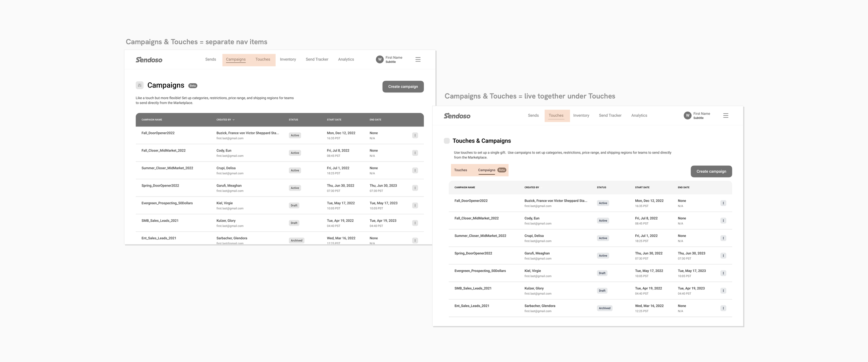
Task: Click square icon beside Touches & Campaigns heading
Action: [x=447, y=141]
